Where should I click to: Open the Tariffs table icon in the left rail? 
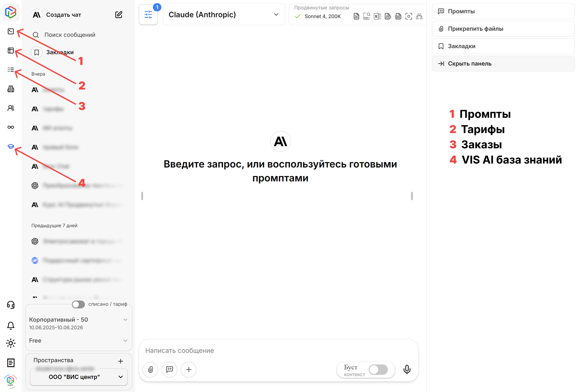(11, 51)
